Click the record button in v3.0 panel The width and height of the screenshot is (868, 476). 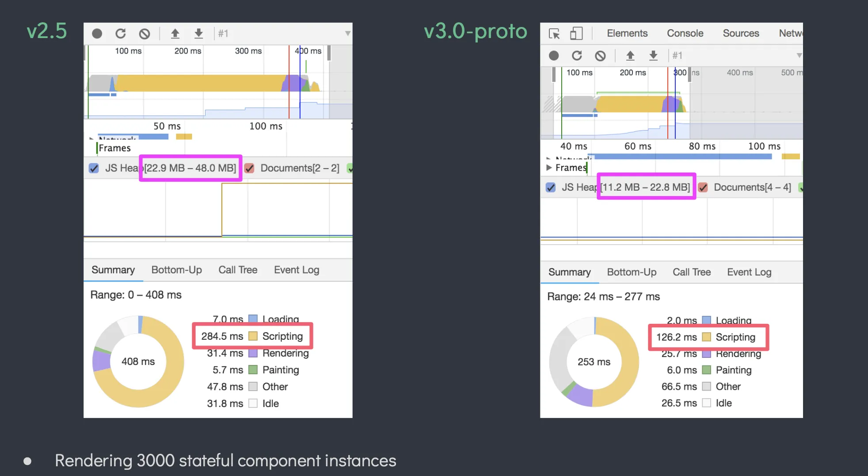(x=554, y=56)
